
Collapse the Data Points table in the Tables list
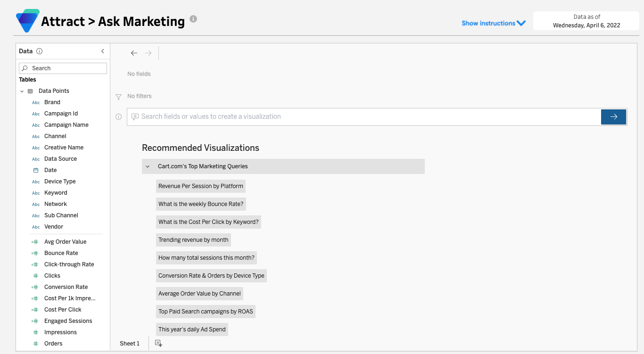pos(22,91)
